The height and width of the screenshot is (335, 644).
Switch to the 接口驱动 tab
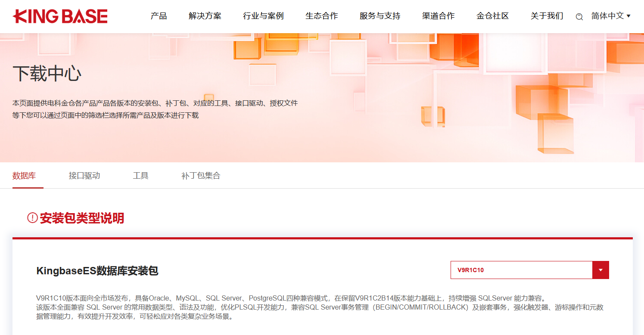84,176
